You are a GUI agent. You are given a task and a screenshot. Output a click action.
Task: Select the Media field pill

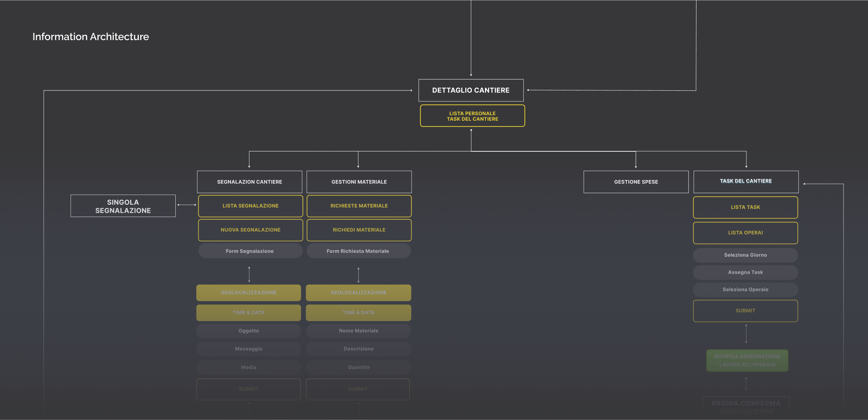pos(248,367)
